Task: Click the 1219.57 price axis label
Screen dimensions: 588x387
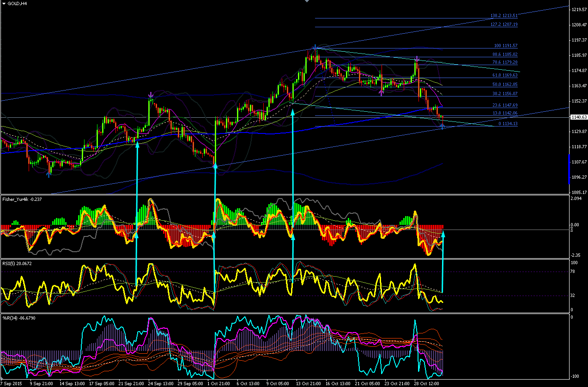Action: [x=578, y=9]
